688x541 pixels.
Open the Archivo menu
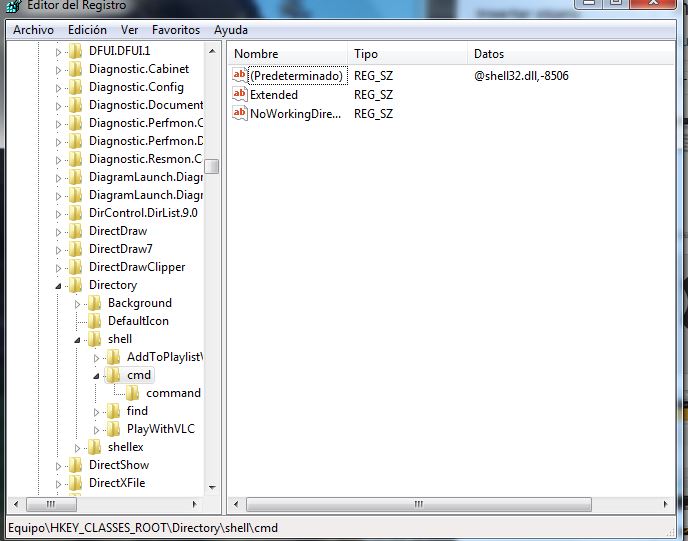[x=33, y=30]
